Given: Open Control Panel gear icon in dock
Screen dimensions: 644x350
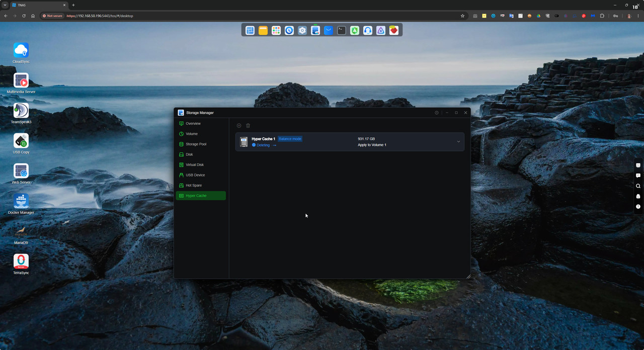Looking at the screenshot, I should [x=302, y=31].
